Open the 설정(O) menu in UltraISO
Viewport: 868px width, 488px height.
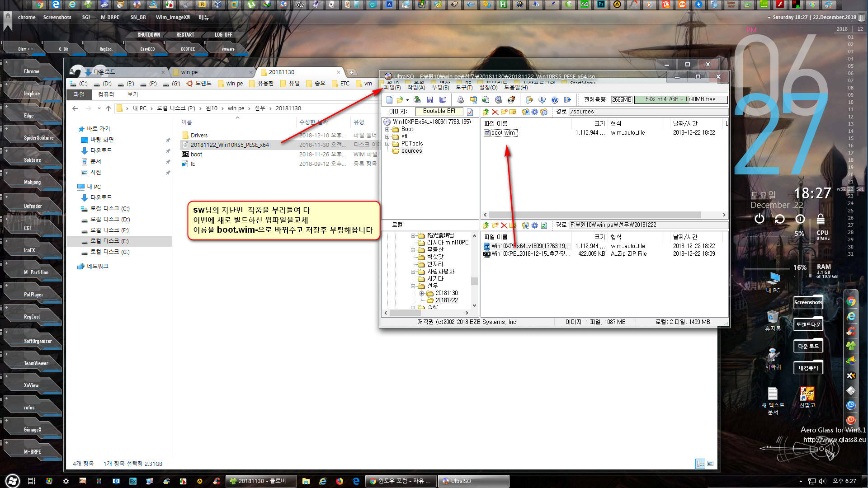(x=488, y=87)
